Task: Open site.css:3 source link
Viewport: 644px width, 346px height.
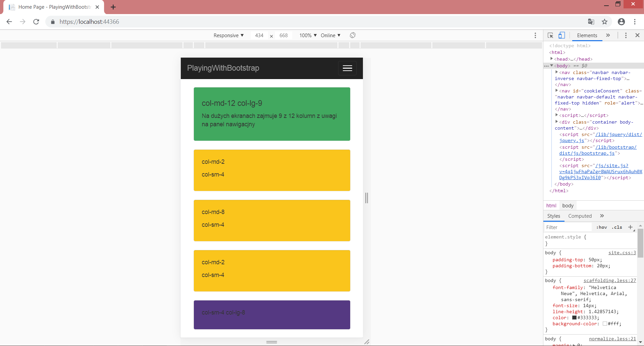Action: [x=622, y=253]
